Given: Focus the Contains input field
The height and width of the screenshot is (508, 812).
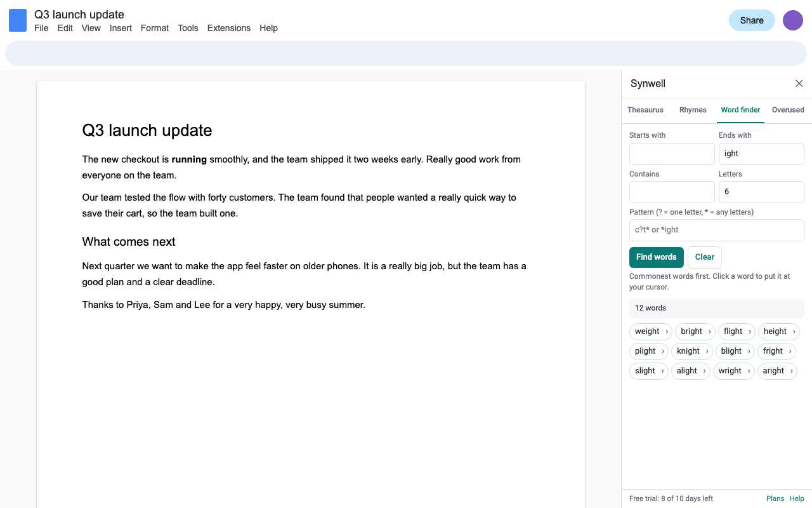Looking at the screenshot, I should pos(672,192).
